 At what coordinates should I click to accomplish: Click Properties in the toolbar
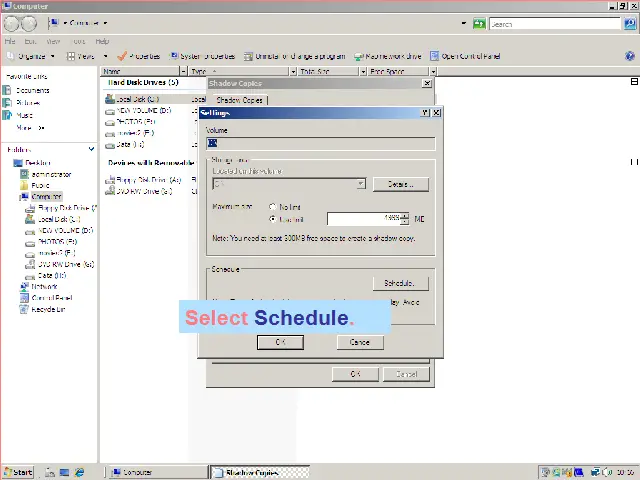(x=139, y=56)
